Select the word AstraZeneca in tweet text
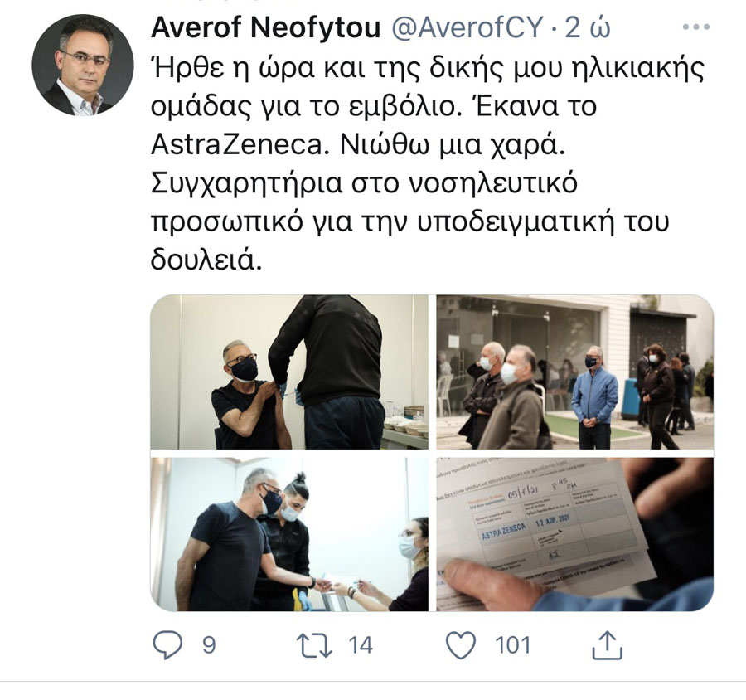 [237, 145]
